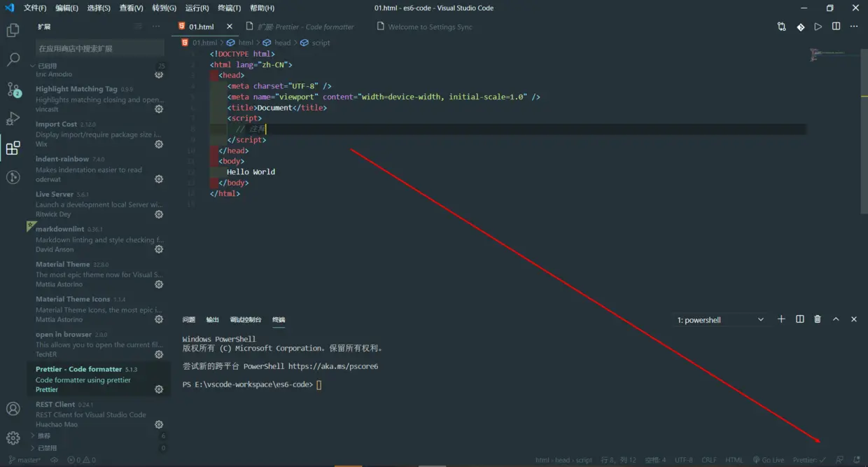Open the 编辑(E) menu
This screenshot has height=467, width=868.
pyautogui.click(x=66, y=8)
